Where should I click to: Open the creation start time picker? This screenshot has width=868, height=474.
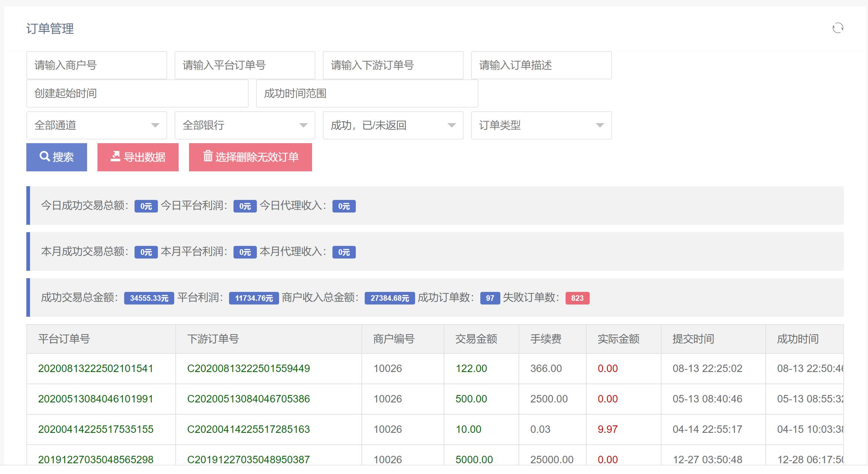click(x=137, y=93)
